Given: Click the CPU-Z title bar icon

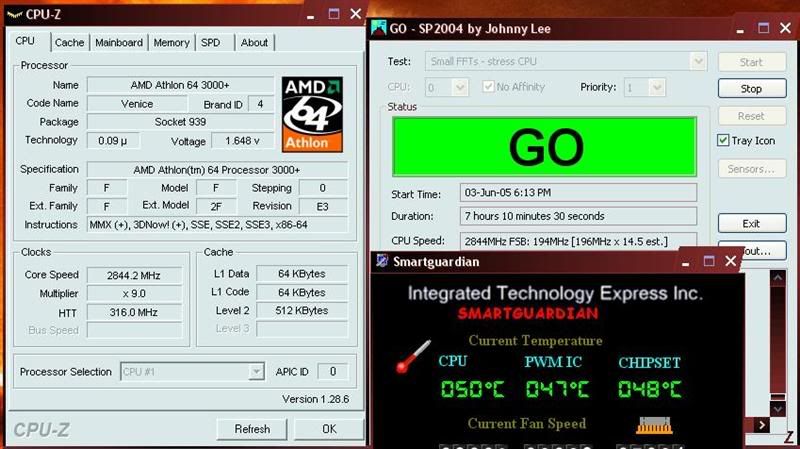Looking at the screenshot, I should pyautogui.click(x=14, y=14).
